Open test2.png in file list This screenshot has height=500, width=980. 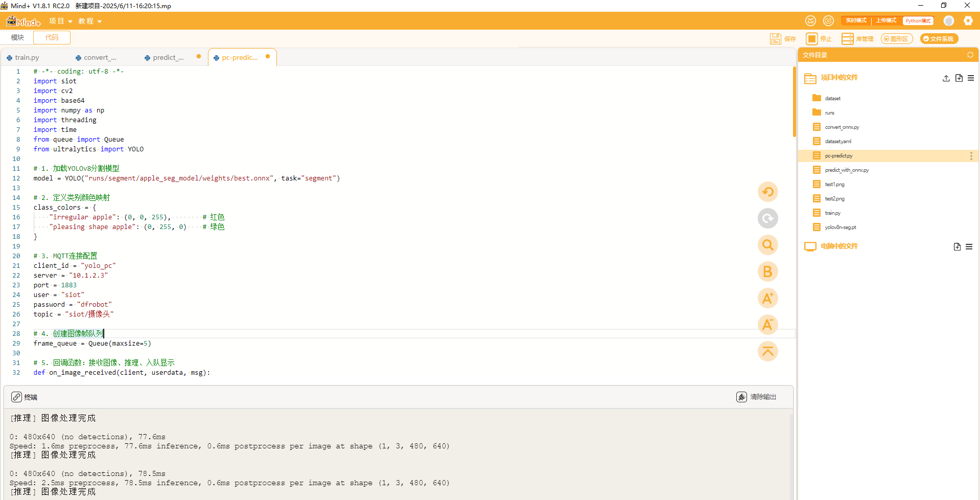(x=834, y=199)
